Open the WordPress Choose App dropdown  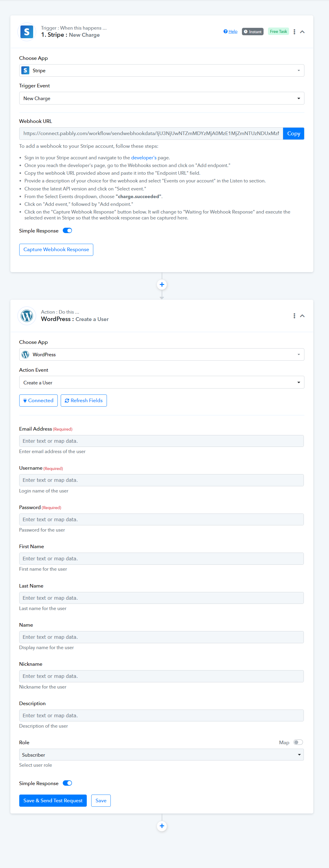coord(162,354)
